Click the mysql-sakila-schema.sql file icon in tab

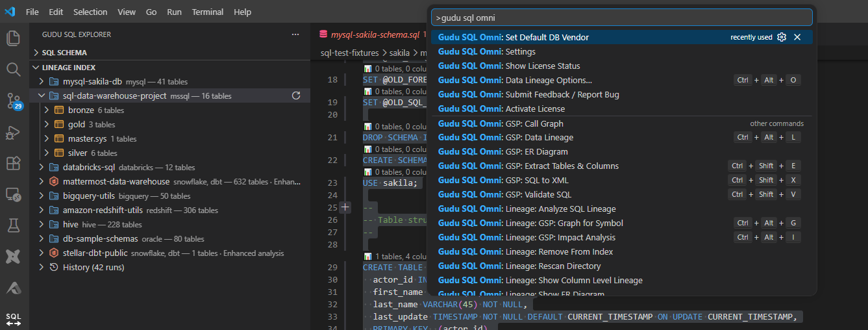click(323, 34)
